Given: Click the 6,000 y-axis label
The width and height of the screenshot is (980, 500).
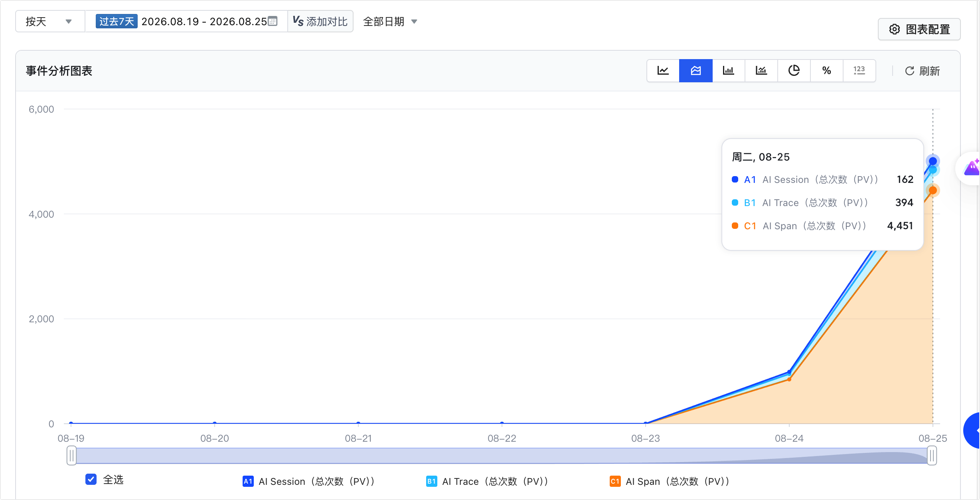Looking at the screenshot, I should point(41,109).
